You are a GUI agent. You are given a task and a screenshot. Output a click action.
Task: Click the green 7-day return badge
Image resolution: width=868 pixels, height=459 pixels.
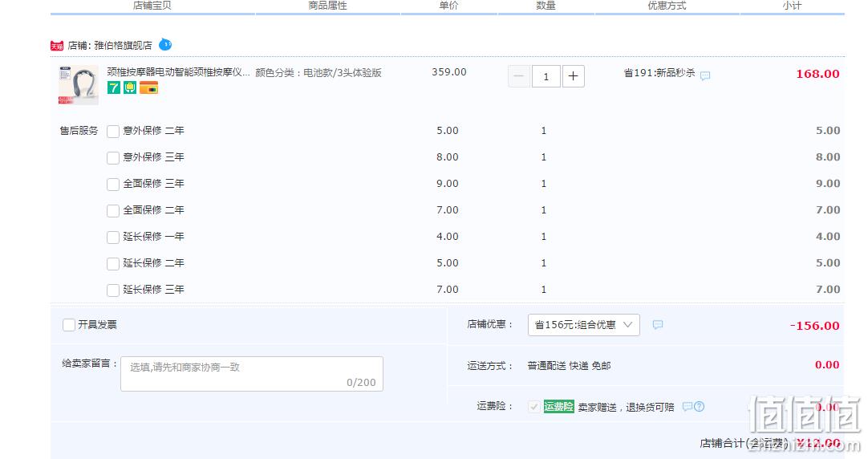(x=113, y=87)
